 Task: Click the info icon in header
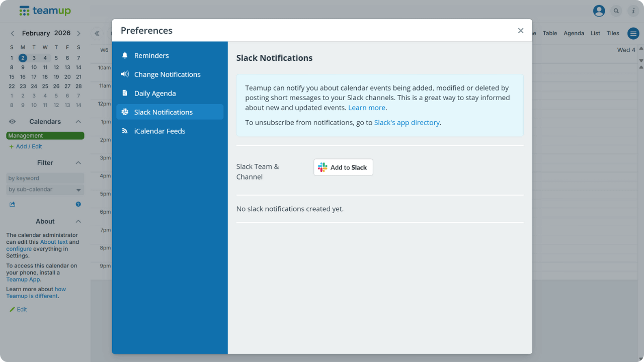[x=633, y=11]
